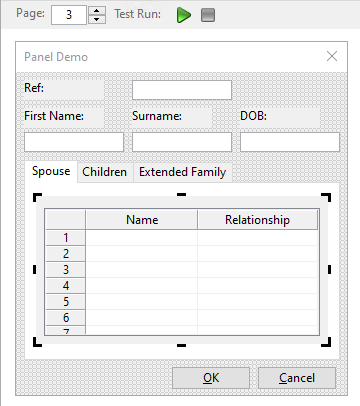Image resolution: width=360 pixels, height=406 pixels.
Task: Switch to the Children tab
Action: click(105, 172)
